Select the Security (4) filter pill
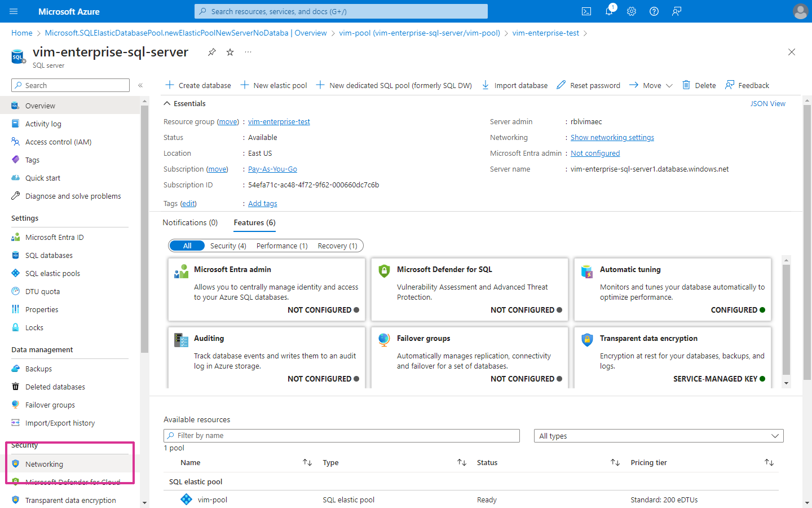 pos(228,246)
